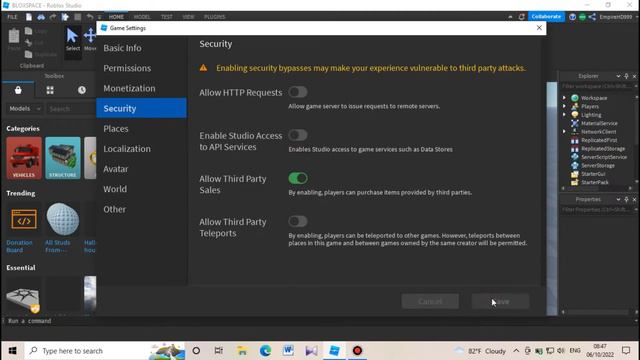The height and width of the screenshot is (360, 640).
Task: Open the Explorer panel dropdown chevron
Action: (x=618, y=76)
